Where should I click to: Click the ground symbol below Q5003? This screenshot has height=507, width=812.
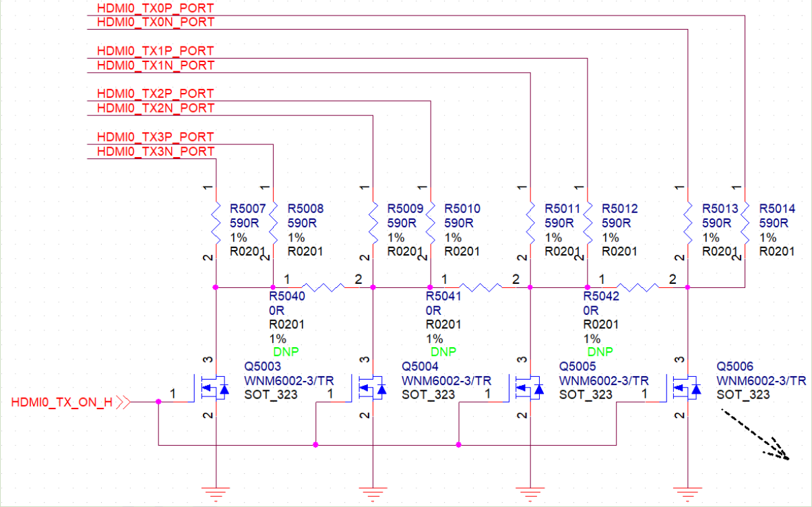(216, 494)
